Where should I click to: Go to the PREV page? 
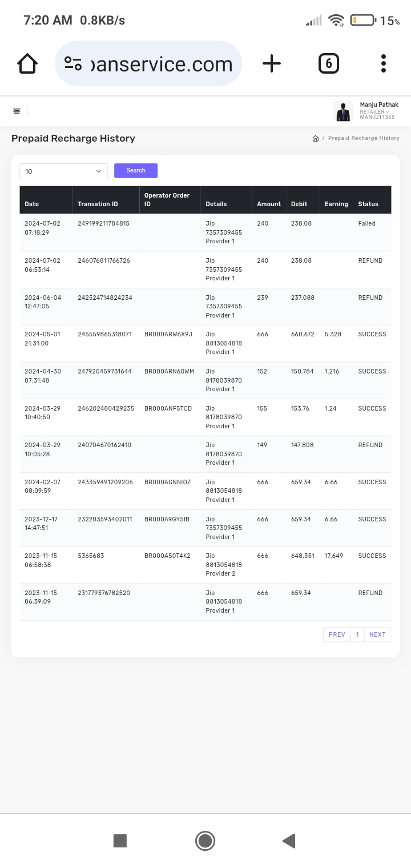337,634
